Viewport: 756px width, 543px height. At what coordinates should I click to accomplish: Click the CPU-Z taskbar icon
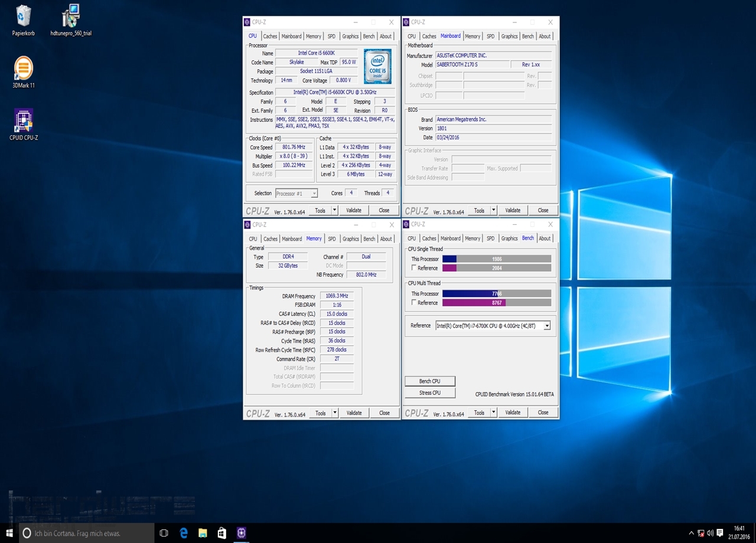pyautogui.click(x=241, y=533)
